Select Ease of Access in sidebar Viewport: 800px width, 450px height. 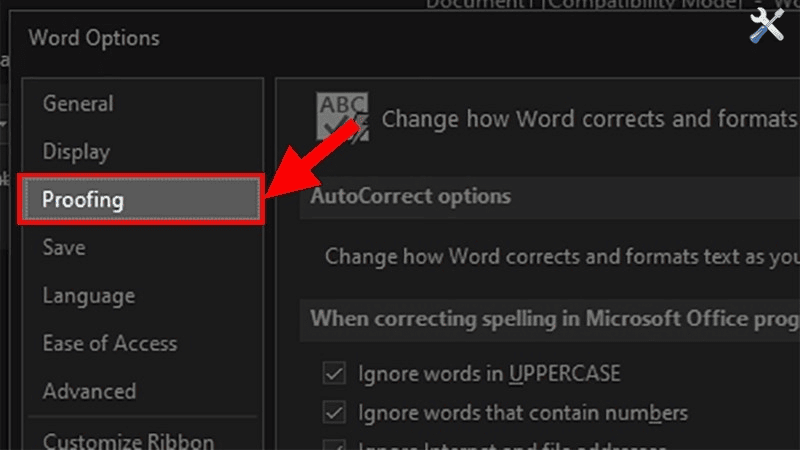pos(109,343)
